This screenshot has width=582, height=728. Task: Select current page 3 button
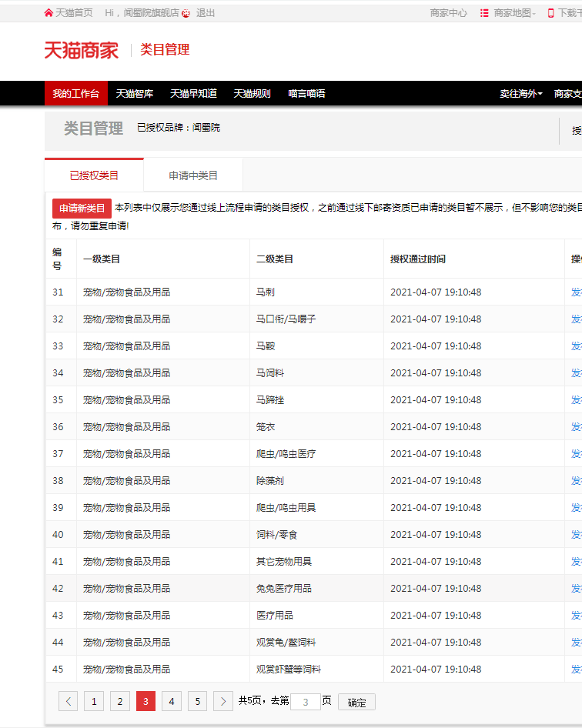coord(145,701)
